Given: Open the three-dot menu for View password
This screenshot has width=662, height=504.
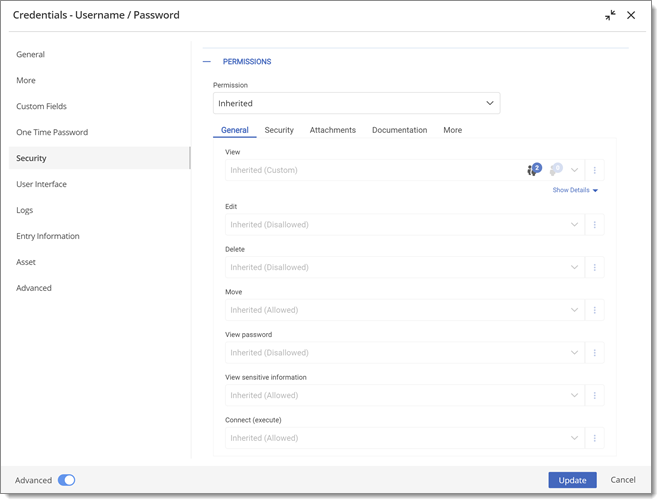Looking at the screenshot, I should pos(594,352).
